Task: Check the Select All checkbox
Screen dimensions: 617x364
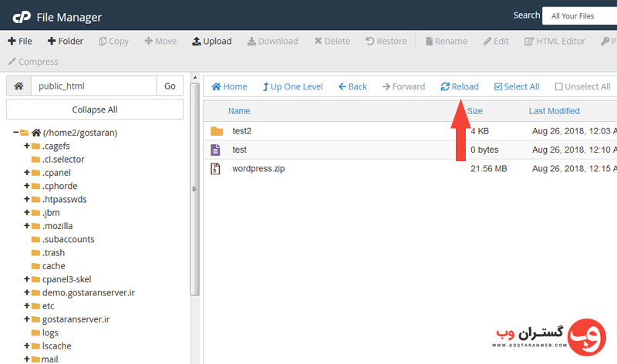Action: pyautogui.click(x=498, y=87)
